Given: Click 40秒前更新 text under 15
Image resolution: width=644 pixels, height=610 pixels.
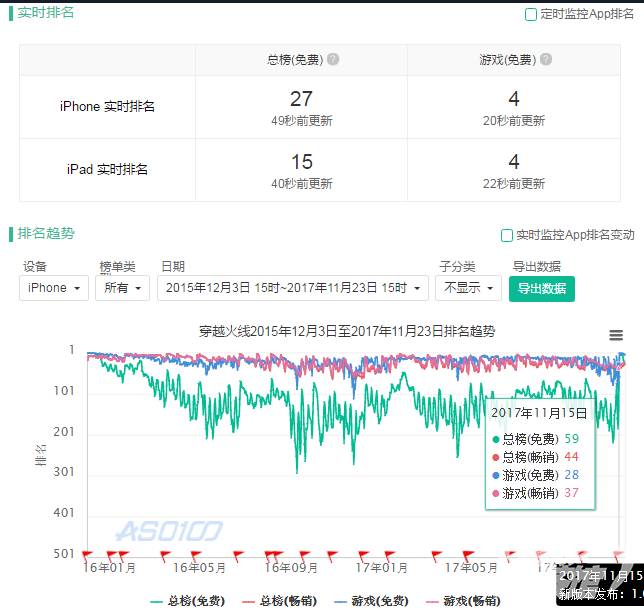Looking at the screenshot, I should [302, 184].
